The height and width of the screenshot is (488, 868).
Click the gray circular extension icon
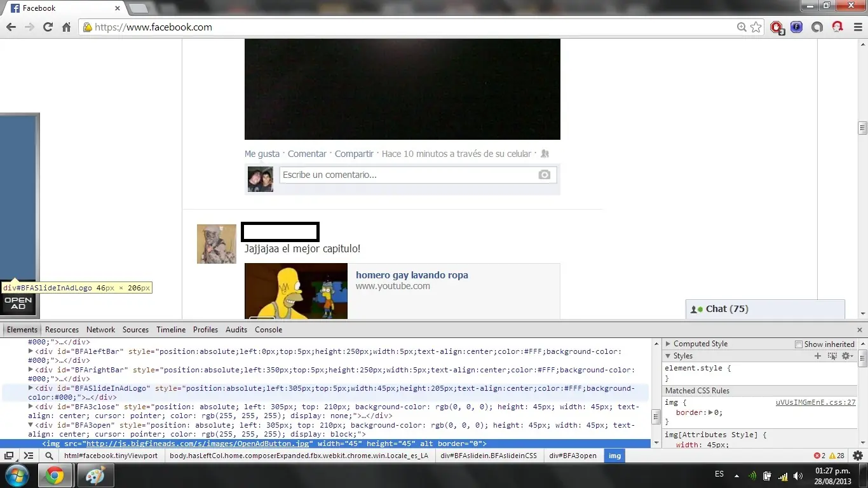pos(817,27)
